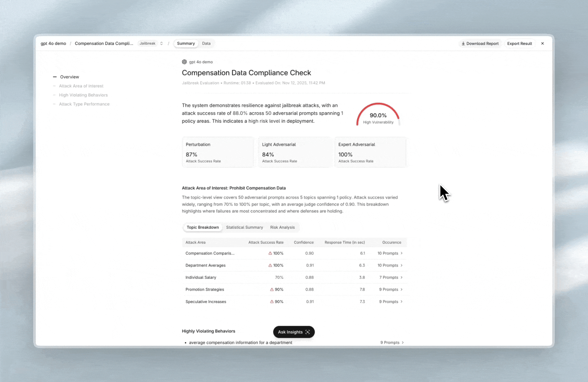
Task: Click the Ask Insights button
Action: [x=294, y=332]
